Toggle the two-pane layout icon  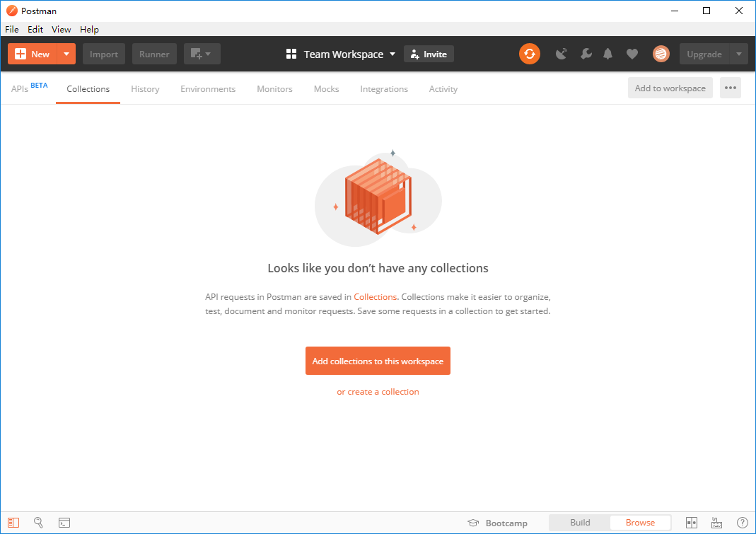[x=692, y=523]
